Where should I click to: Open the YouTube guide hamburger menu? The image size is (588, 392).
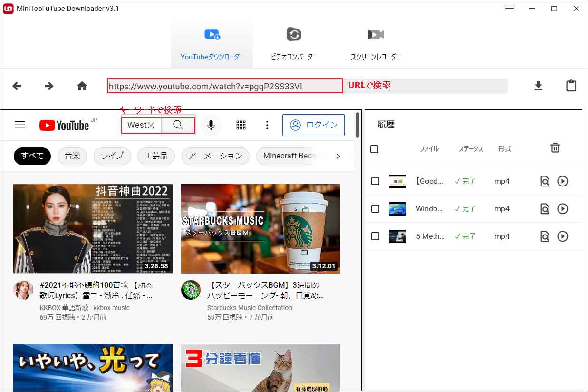[20, 125]
